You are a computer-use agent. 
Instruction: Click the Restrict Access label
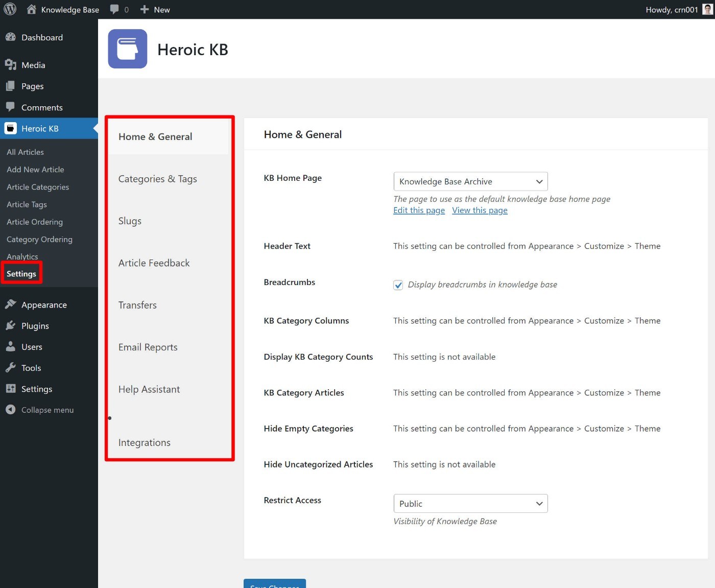pyautogui.click(x=293, y=500)
